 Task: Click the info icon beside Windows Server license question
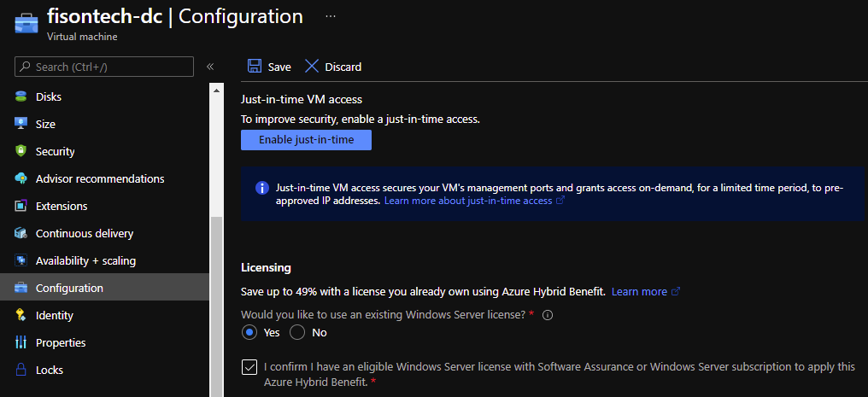tap(548, 315)
